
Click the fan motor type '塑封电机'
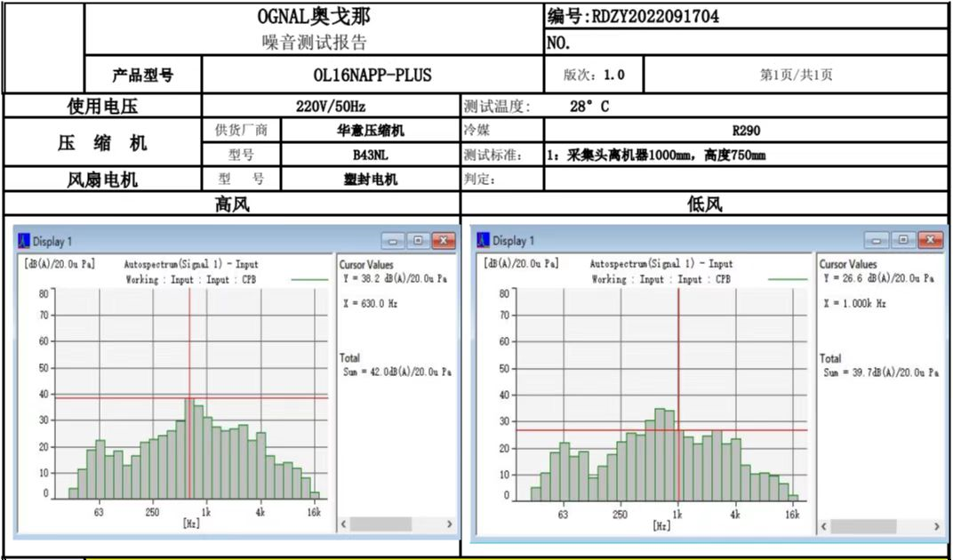click(x=370, y=180)
